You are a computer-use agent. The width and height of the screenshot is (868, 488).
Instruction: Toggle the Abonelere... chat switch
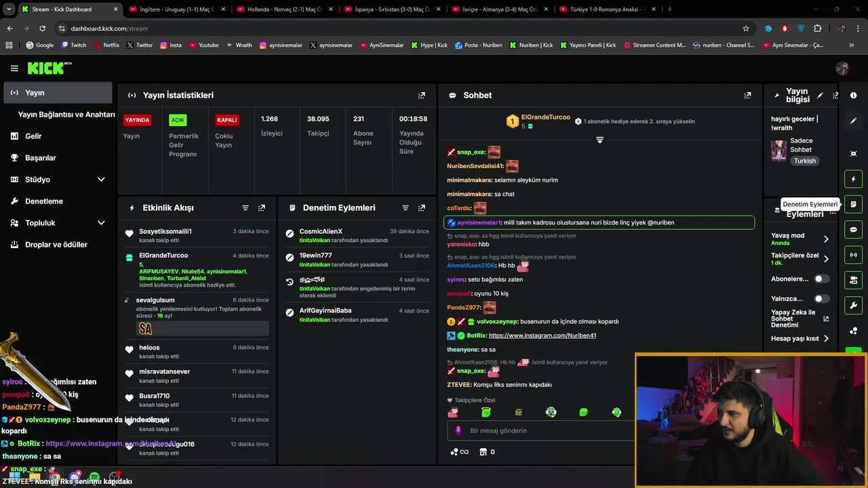click(821, 279)
